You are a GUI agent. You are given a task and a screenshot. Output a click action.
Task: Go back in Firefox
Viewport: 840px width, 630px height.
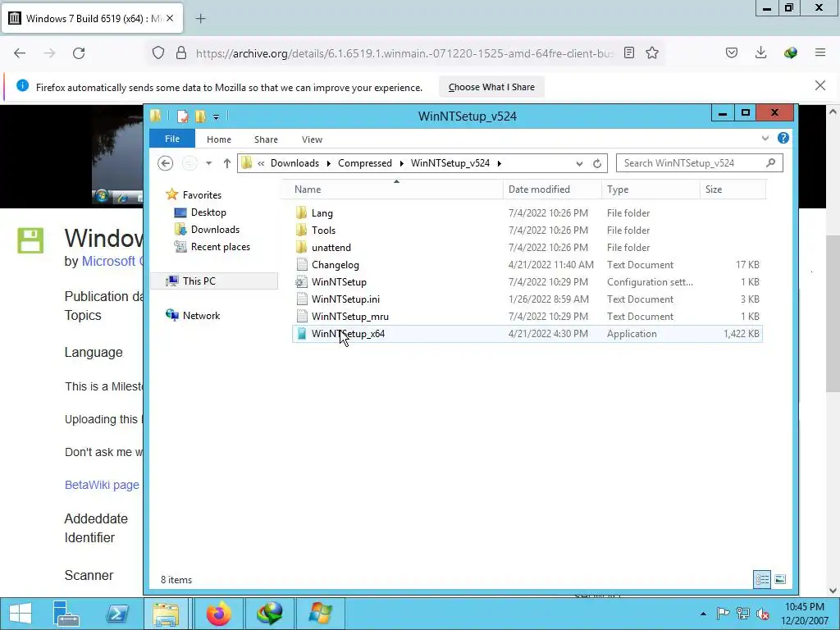pyautogui.click(x=20, y=53)
